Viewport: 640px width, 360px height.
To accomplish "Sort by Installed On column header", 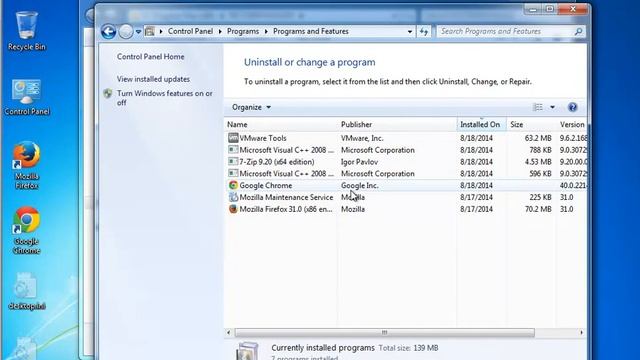I will coord(482,124).
